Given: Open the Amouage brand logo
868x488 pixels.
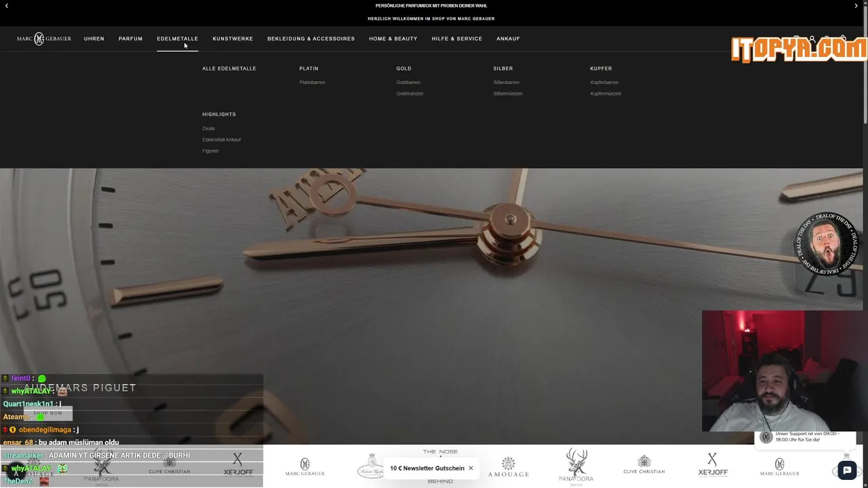Looking at the screenshot, I should coord(508,467).
